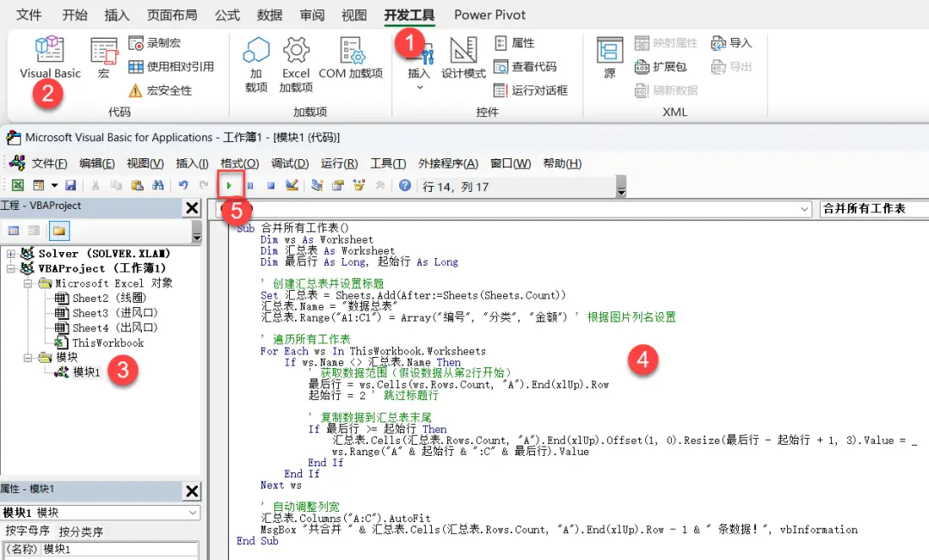Open Find binoculars icon
The width and height of the screenshot is (929, 560).
click(157, 186)
